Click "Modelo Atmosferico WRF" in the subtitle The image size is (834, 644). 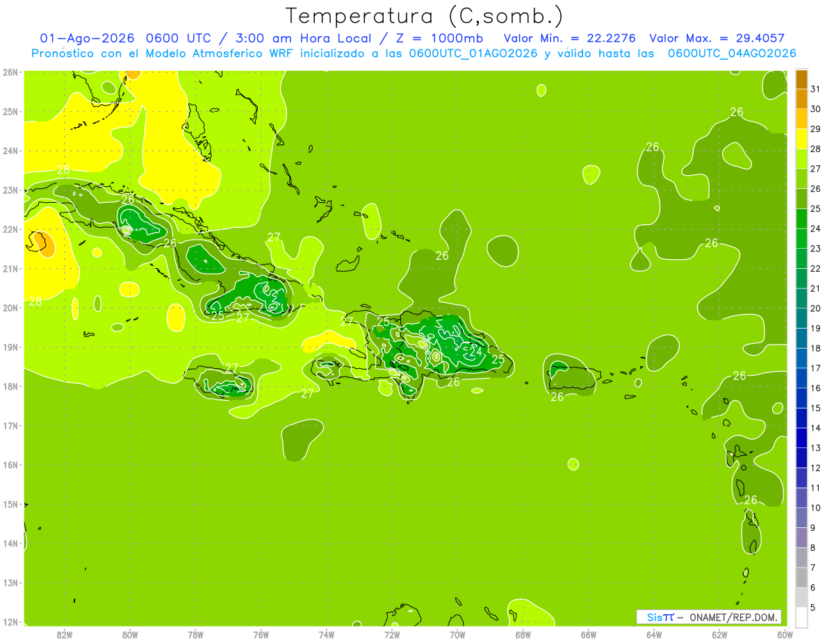pos(225,53)
